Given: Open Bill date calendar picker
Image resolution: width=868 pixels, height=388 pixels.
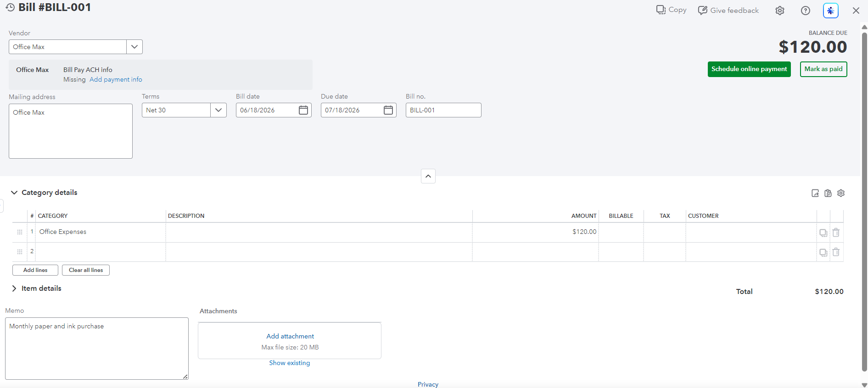Looking at the screenshot, I should (x=303, y=110).
